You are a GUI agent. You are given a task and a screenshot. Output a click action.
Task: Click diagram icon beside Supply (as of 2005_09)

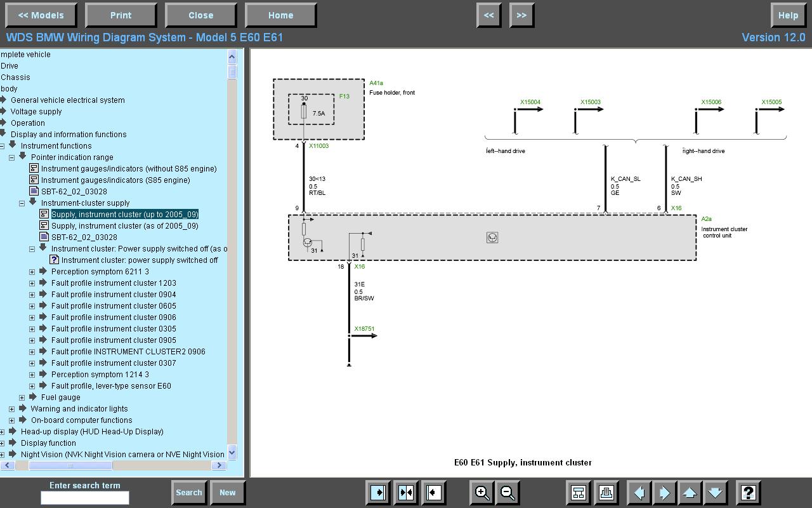point(44,225)
